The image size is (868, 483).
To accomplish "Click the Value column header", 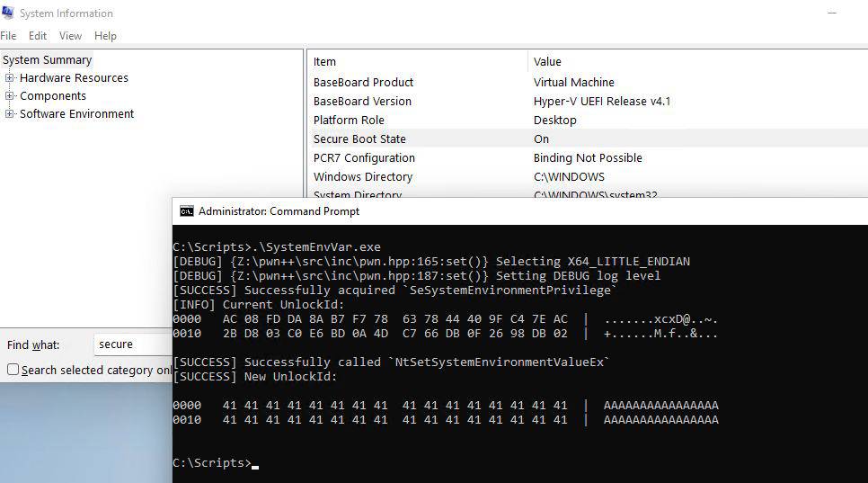I will 547,62.
